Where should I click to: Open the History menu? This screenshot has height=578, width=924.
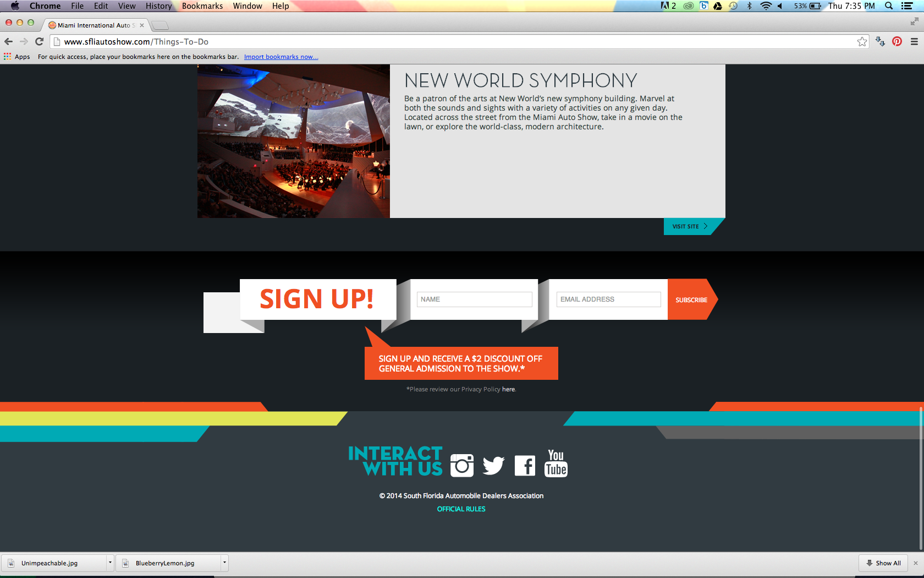point(158,6)
